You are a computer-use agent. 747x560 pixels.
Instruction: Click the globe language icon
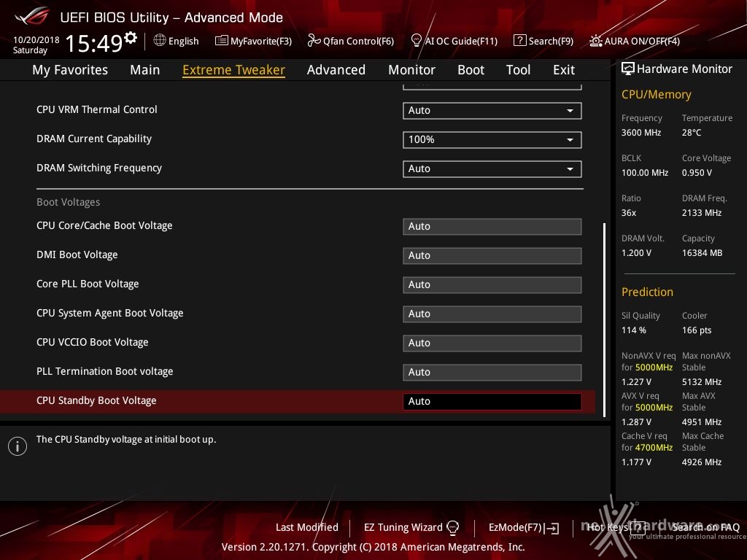pyautogui.click(x=160, y=40)
